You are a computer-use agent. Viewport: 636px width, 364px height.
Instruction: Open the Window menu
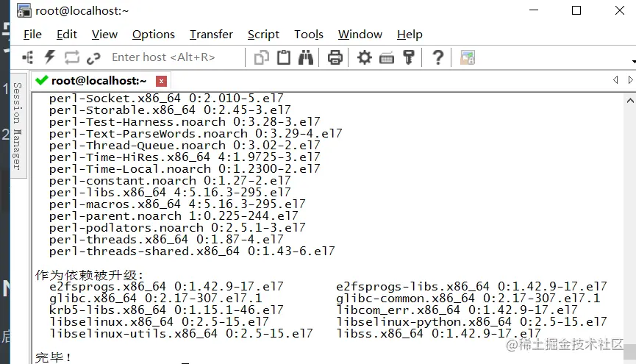(360, 35)
